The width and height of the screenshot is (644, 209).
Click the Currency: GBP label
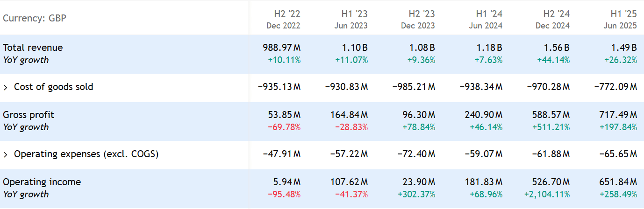pos(35,19)
